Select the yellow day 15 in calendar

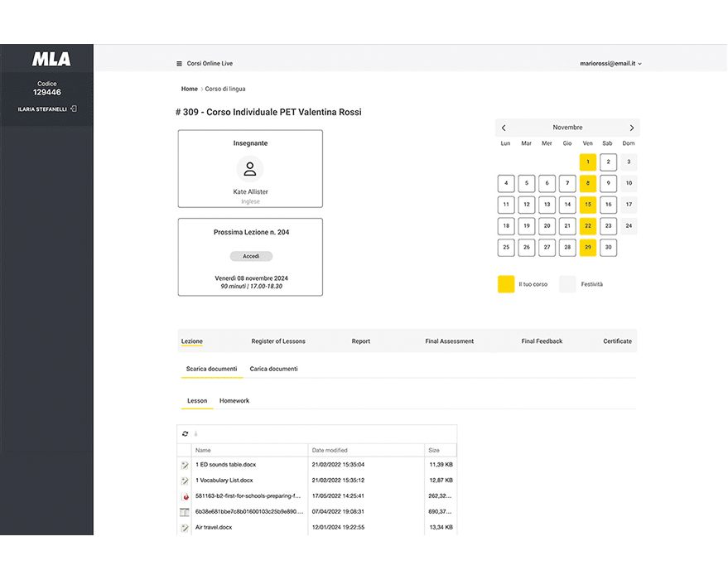tap(588, 205)
